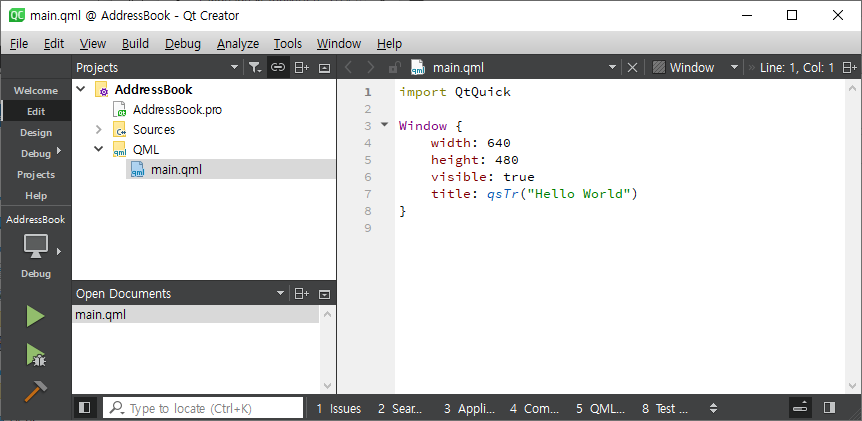The image size is (862, 421).
Task: Toggle right sidebar visibility icon
Action: coord(830,408)
